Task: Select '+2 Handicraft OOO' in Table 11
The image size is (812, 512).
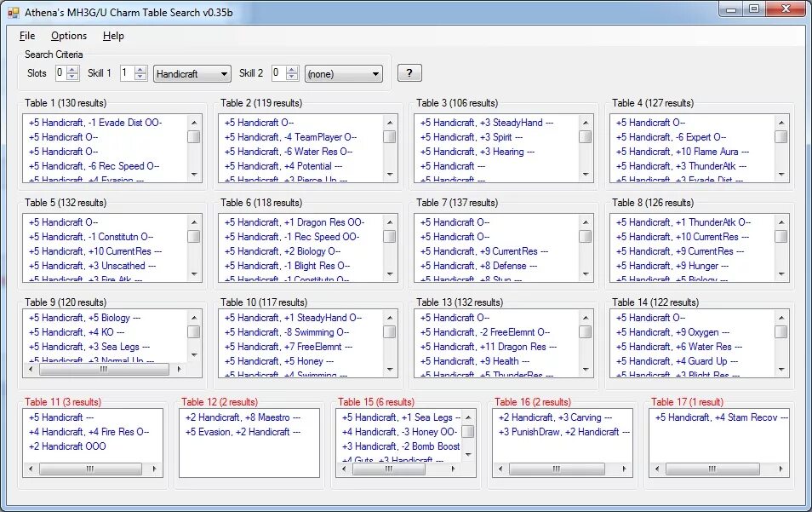Action: pyautogui.click(x=66, y=446)
